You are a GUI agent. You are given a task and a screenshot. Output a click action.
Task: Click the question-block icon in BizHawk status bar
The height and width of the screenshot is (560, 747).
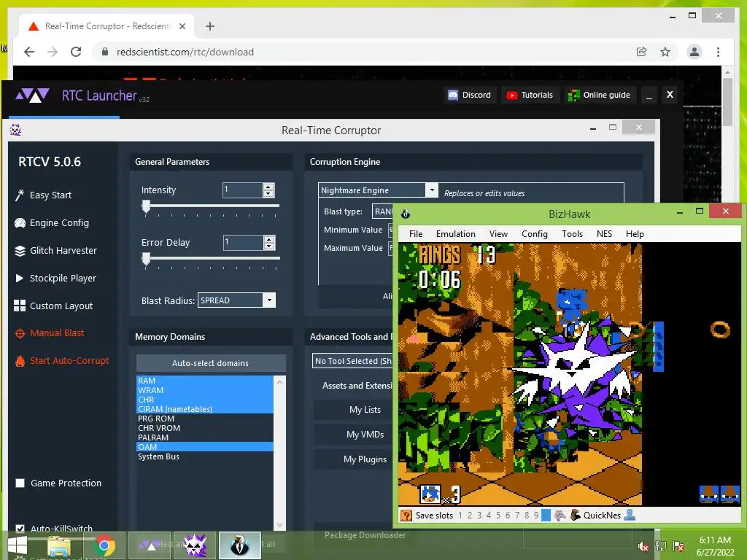click(x=406, y=516)
